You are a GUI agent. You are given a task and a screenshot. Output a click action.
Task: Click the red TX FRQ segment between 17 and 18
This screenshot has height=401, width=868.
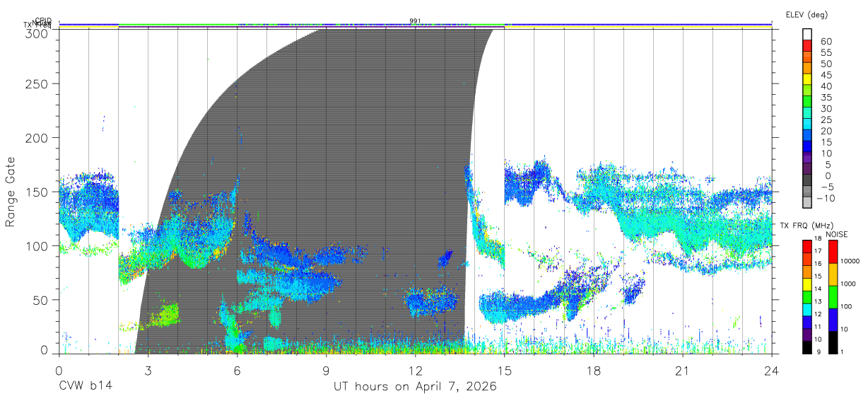pos(807,246)
